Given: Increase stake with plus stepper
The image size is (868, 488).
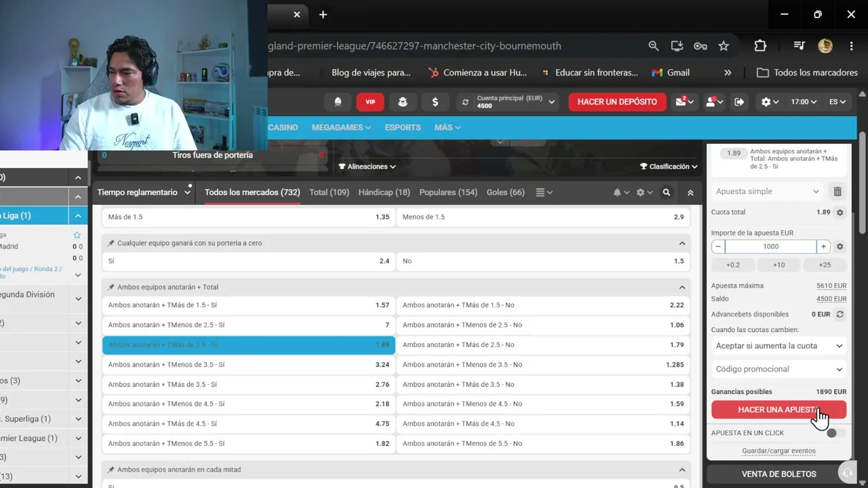Looking at the screenshot, I should click(x=823, y=247).
